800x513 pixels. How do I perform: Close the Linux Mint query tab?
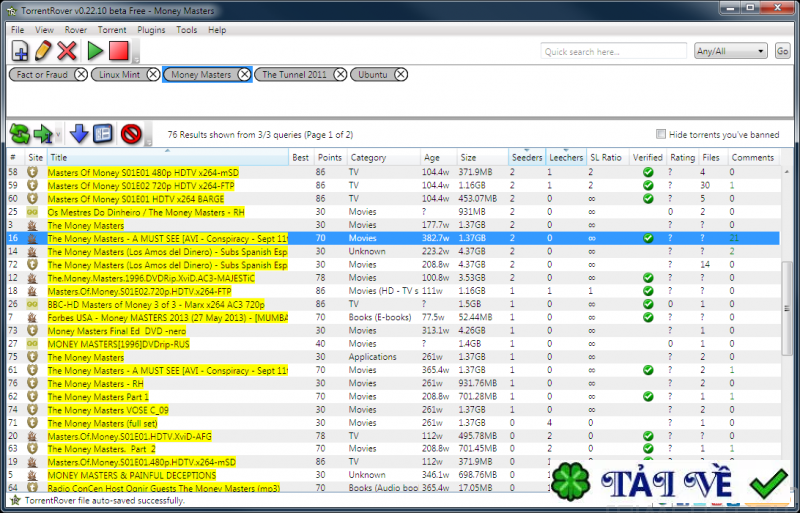[152, 74]
